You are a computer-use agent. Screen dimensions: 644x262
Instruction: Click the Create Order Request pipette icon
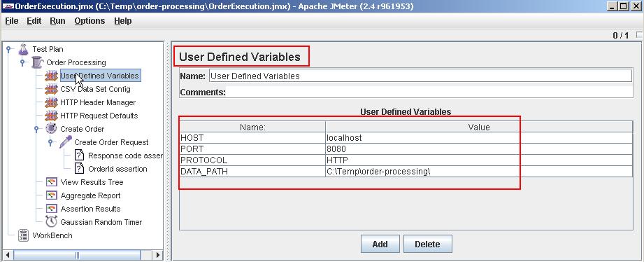point(65,142)
